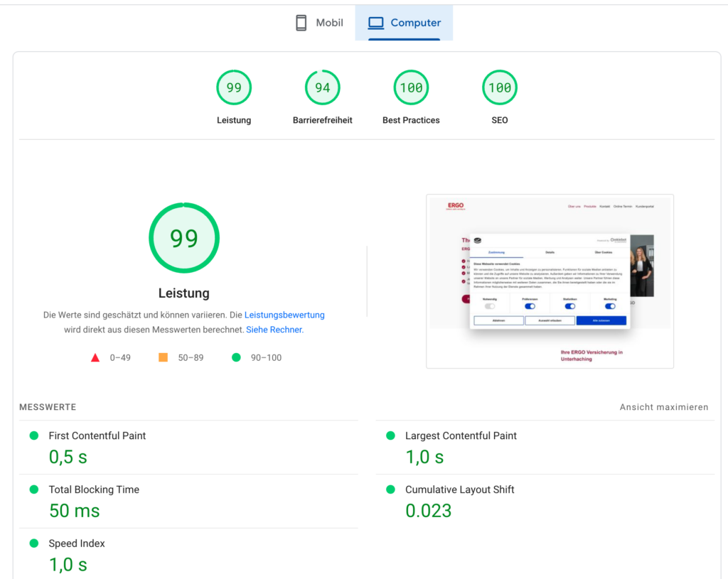Image resolution: width=728 pixels, height=579 pixels.
Task: Click the Siehe Rechner link
Action: (274, 330)
